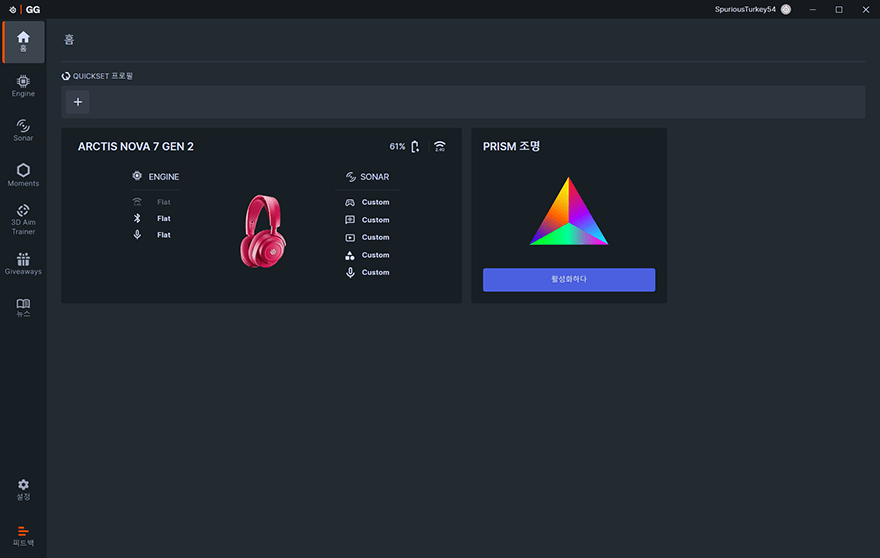Open SpuriousTurkey54 account name
Image resolution: width=880 pixels, height=558 pixels.
pos(745,10)
